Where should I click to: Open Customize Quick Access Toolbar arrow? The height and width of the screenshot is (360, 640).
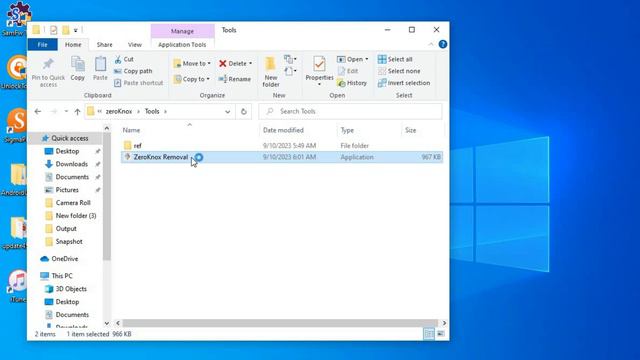tap(76, 30)
